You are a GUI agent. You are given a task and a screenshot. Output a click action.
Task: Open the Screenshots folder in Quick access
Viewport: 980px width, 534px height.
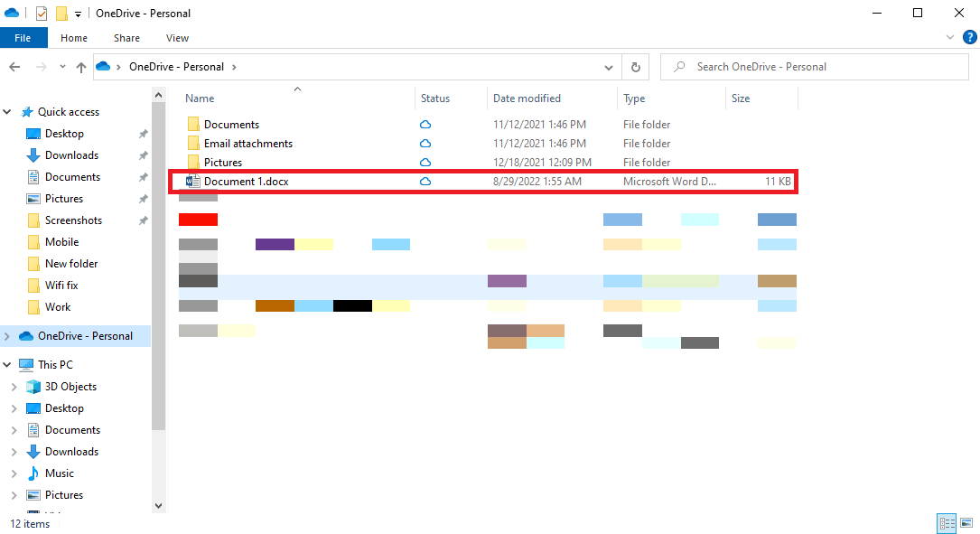[x=73, y=220]
